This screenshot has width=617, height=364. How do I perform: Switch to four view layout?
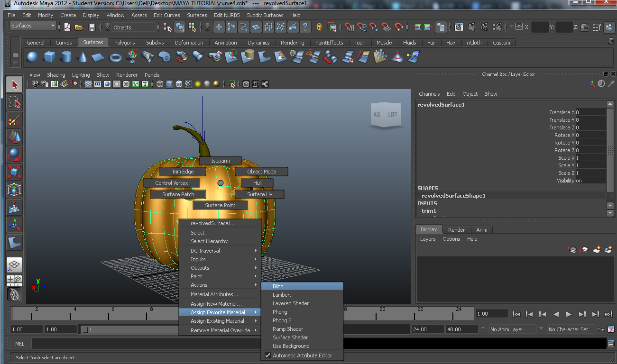tap(14, 280)
